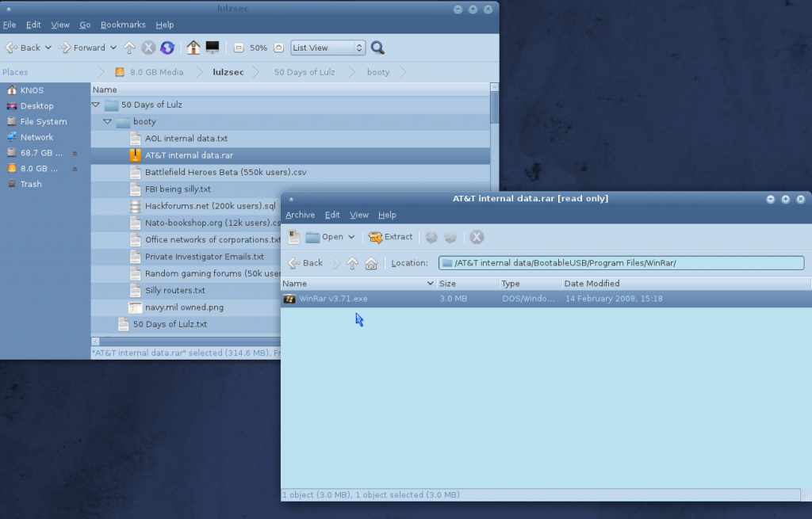Viewport: 812px width, 519px height.
Task: Click the vertical scrollbar in lulzsec window
Action: click(x=494, y=107)
